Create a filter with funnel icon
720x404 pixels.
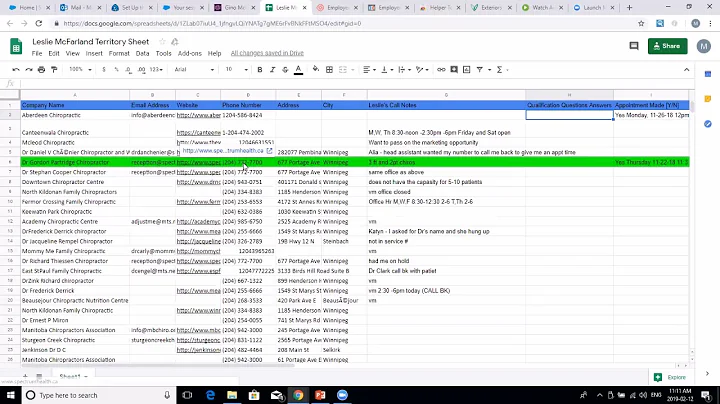coord(479,70)
